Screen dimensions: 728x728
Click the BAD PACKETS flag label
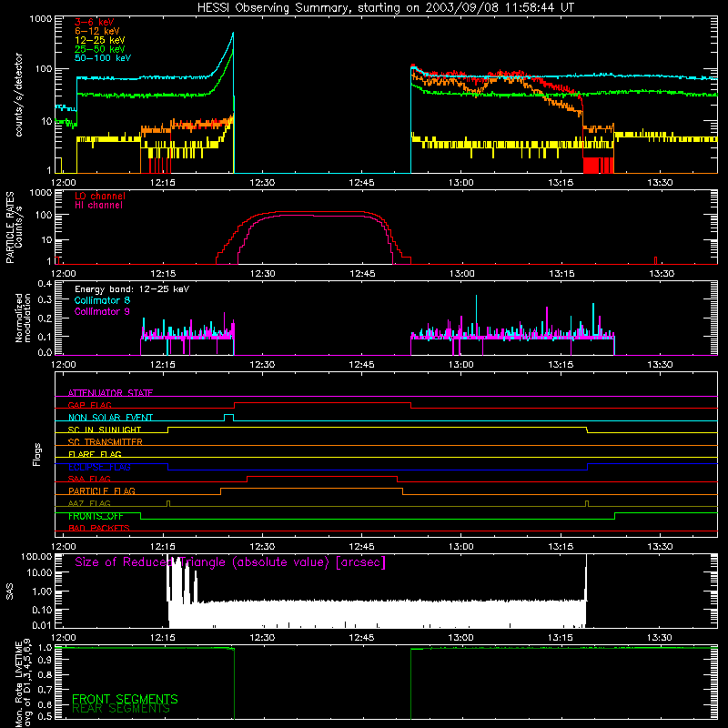pos(99,528)
